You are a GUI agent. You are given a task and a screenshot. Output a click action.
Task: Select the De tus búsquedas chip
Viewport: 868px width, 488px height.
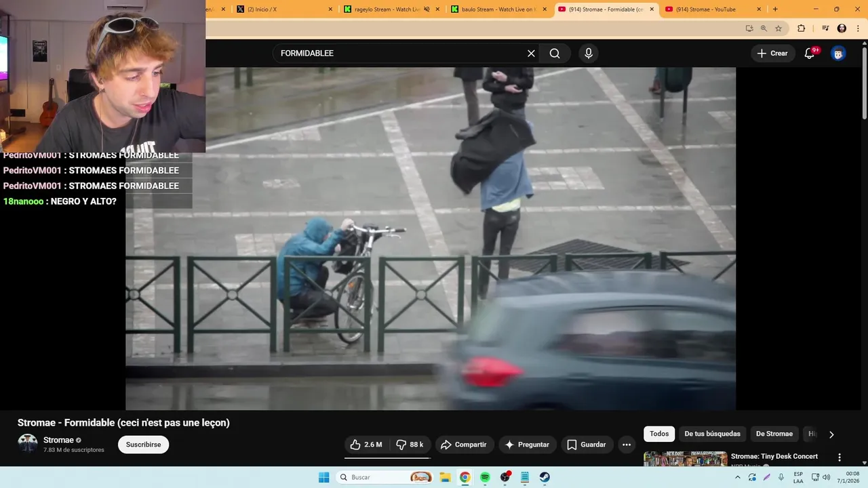712,434
